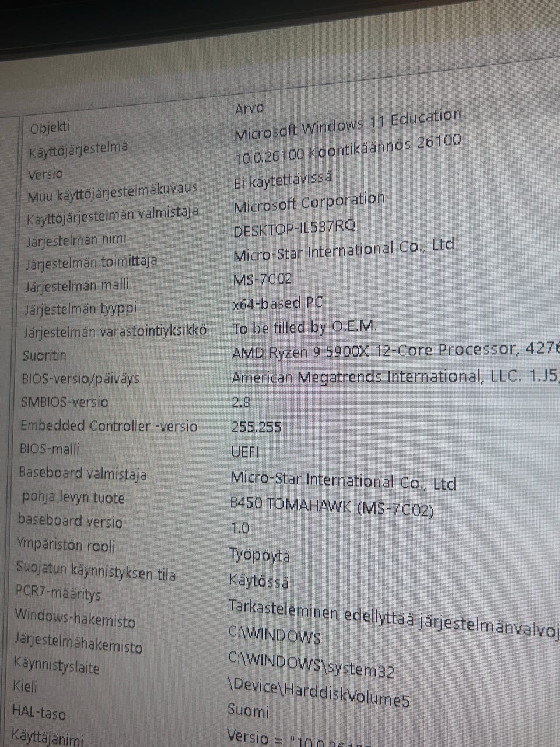
Task: Select the Järjestelmän tyyppi row
Action: [x=80, y=309]
